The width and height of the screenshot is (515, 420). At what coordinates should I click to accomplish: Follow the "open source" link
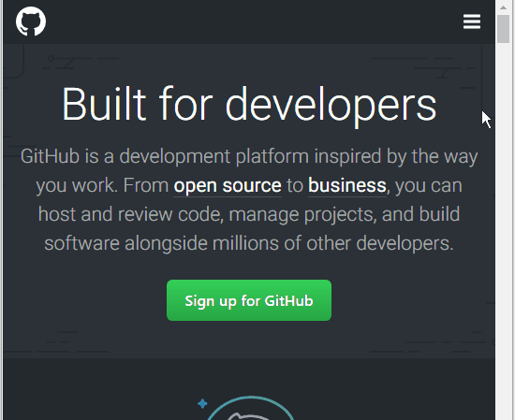click(228, 186)
